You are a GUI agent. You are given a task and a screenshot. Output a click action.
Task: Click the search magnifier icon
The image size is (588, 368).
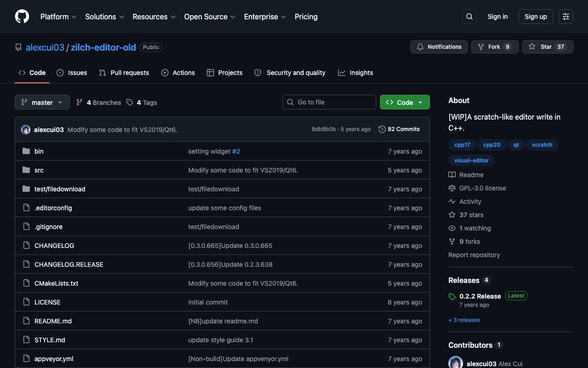point(469,17)
